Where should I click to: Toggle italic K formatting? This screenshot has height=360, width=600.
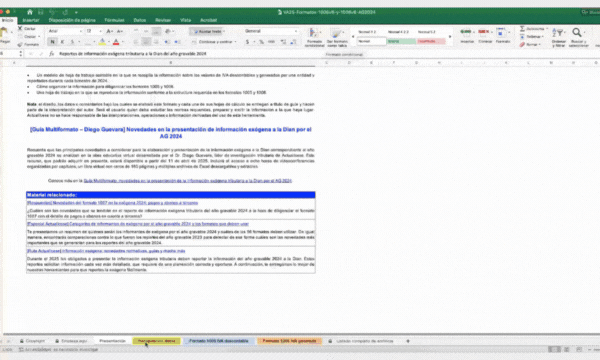coord(62,42)
